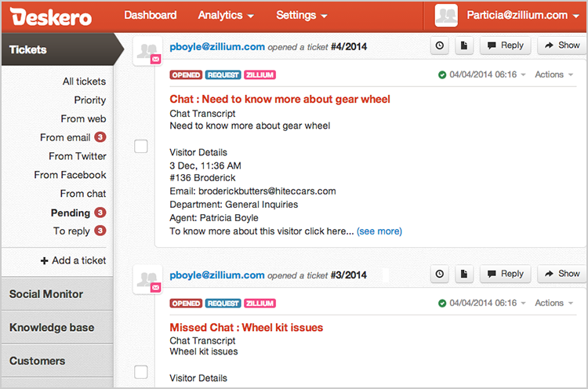
Task: Click Show on ticket #4/2014
Action: [x=562, y=45]
